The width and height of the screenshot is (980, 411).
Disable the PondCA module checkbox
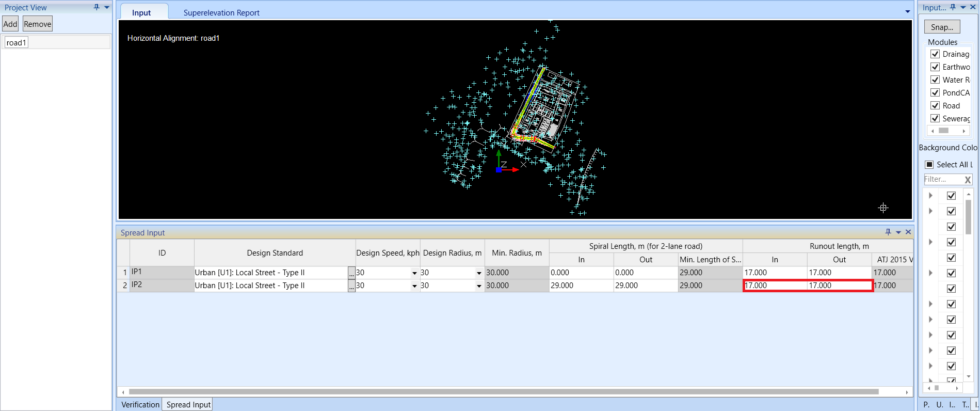tap(934, 92)
